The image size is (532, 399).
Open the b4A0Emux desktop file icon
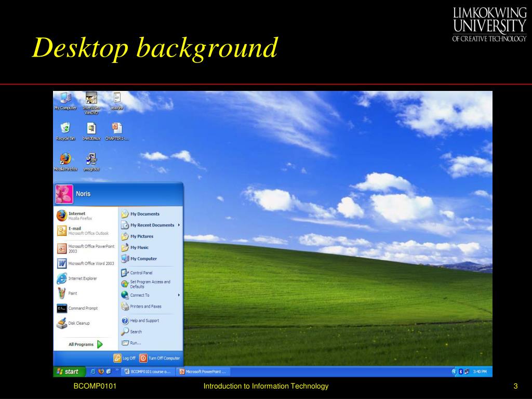coord(91,131)
